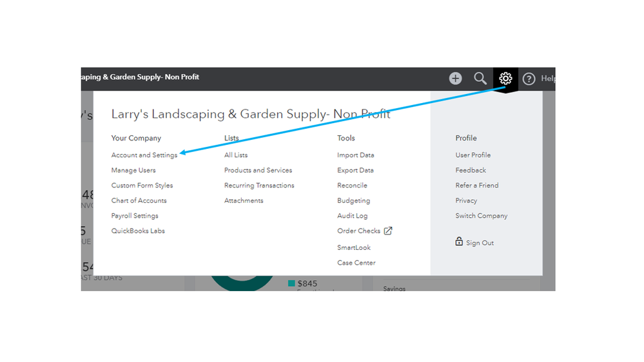Viewport: 644px width, 362px height.
Task: Click Switch Company
Action: (x=482, y=216)
